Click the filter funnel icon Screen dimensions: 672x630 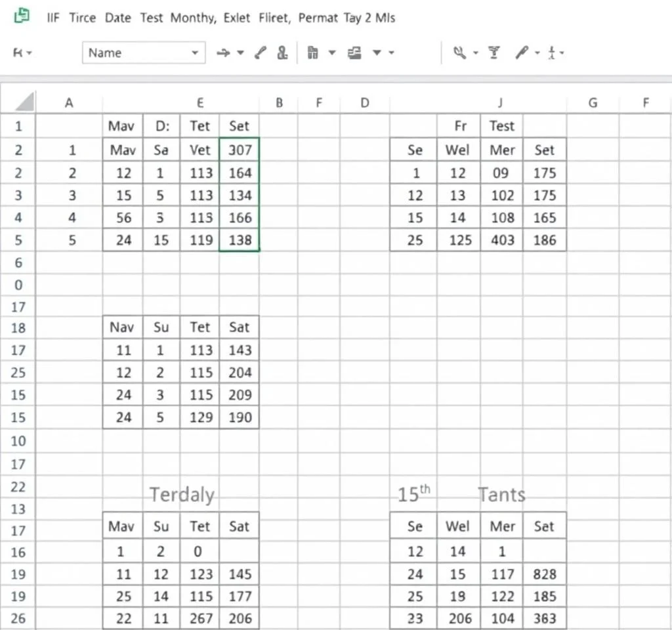click(x=494, y=53)
